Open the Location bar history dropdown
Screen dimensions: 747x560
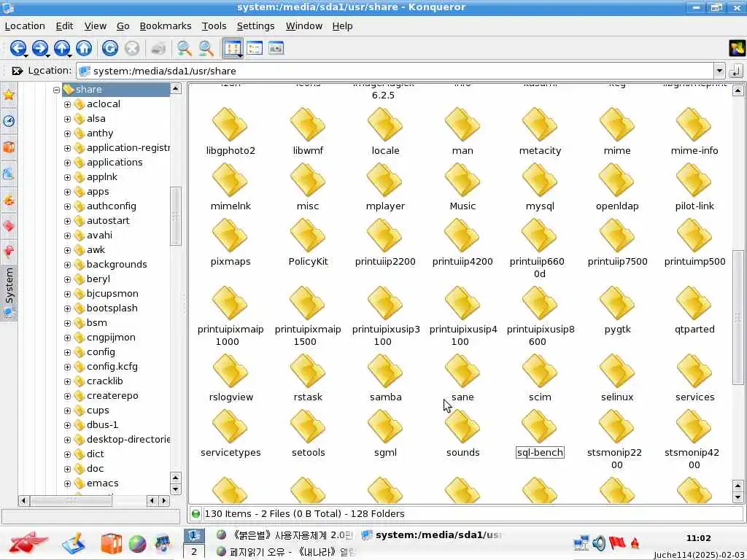[719, 71]
